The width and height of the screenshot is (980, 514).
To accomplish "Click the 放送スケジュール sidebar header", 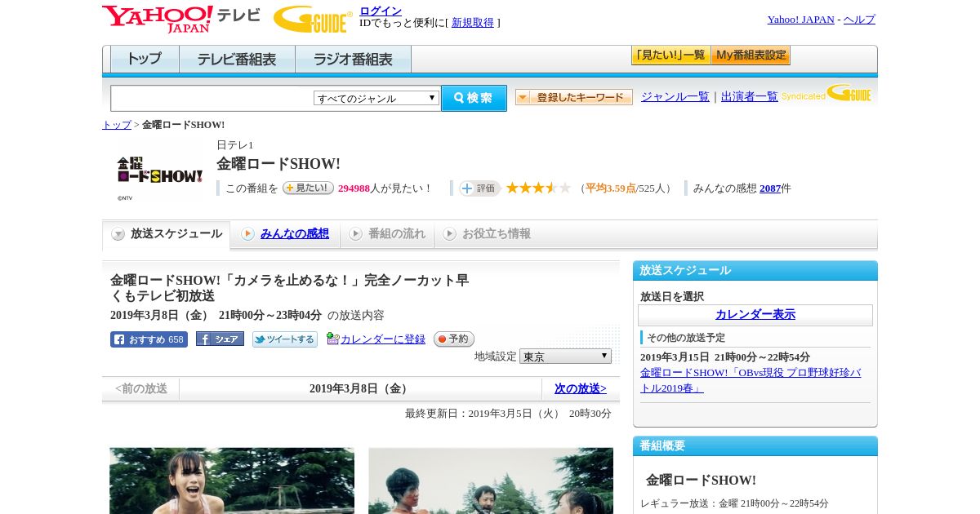I will (755, 271).
